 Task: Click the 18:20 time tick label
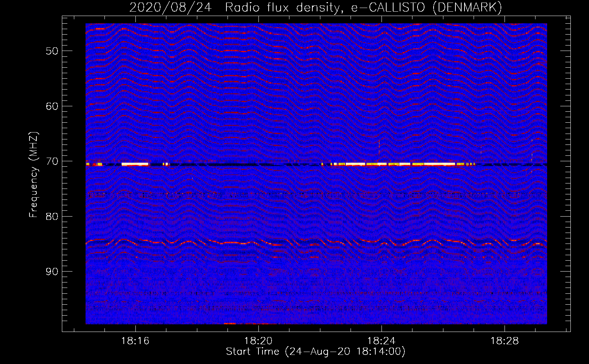click(258, 341)
